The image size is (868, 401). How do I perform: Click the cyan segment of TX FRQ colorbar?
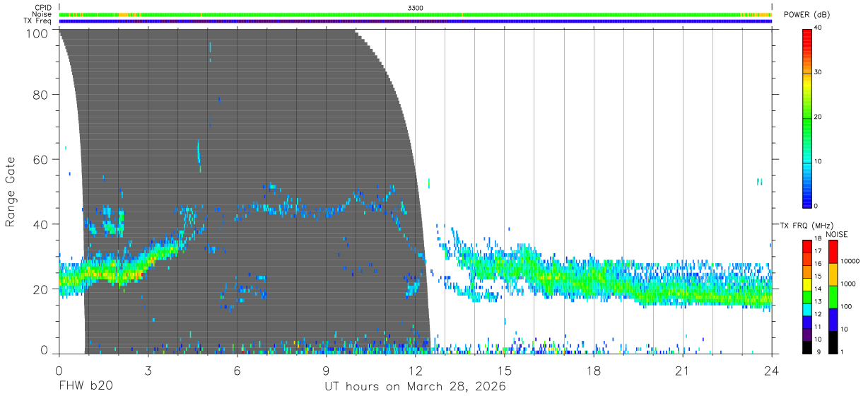click(807, 310)
